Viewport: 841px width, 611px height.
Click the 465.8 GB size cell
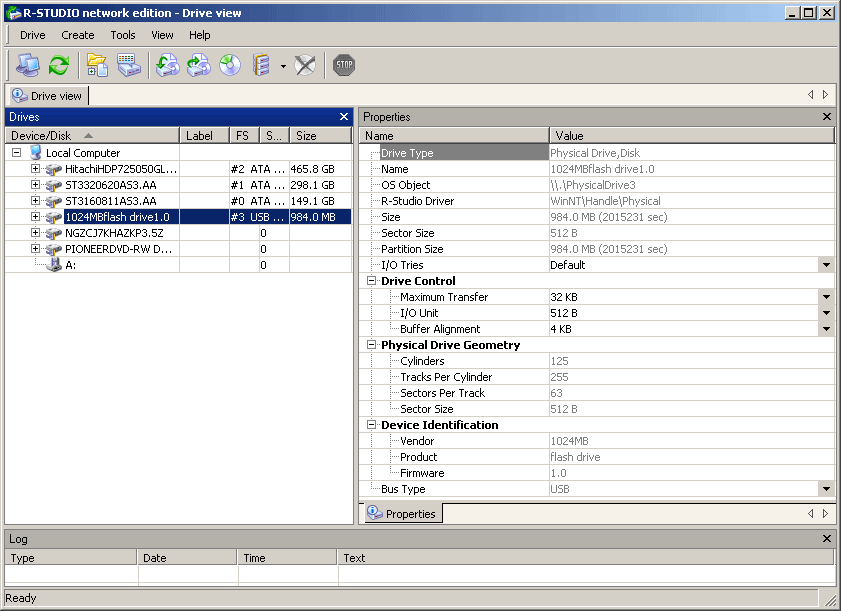(x=320, y=169)
